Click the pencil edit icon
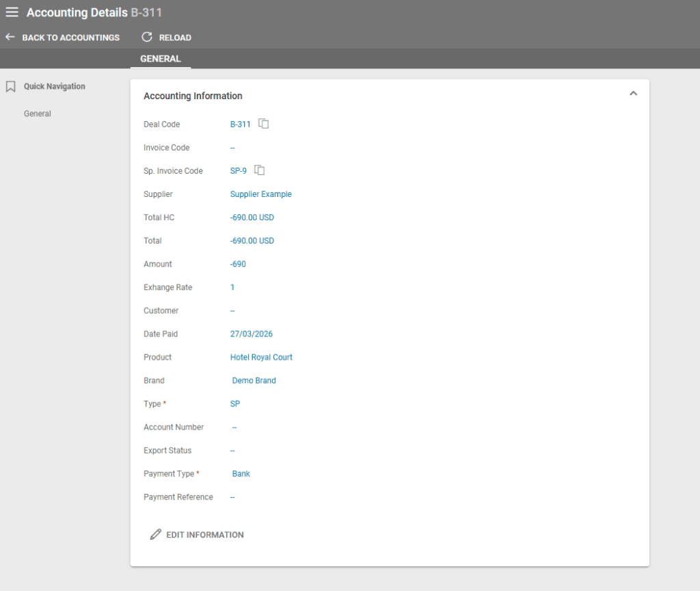Screen dimensions: 700x591 tap(156, 534)
